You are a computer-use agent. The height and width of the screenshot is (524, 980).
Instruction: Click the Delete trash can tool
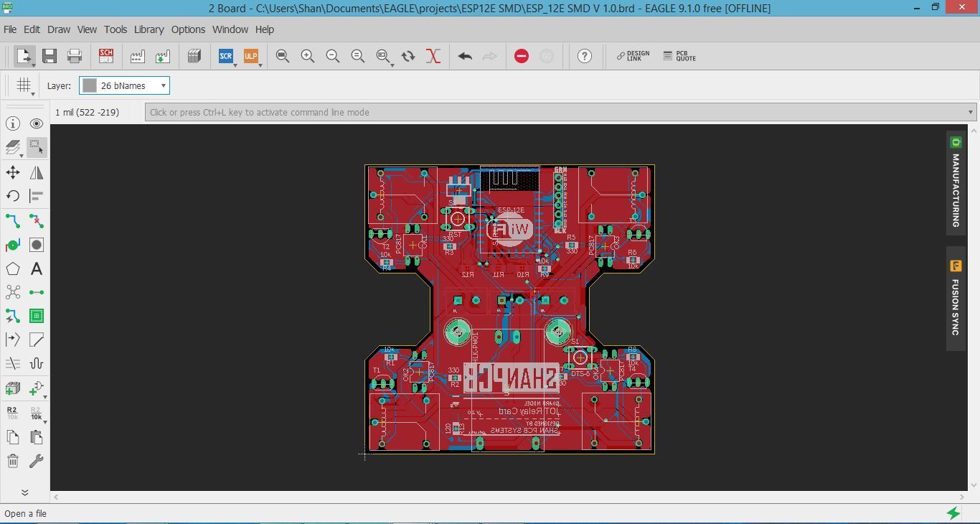(x=13, y=461)
